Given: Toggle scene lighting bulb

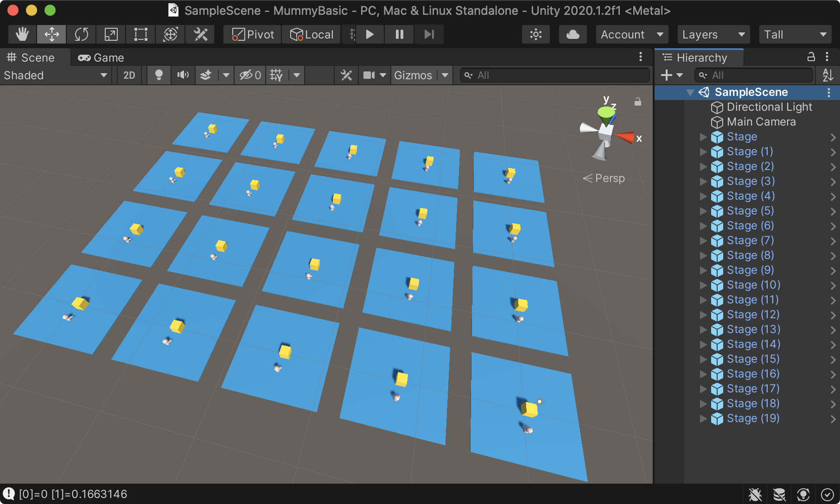Looking at the screenshot, I should [159, 75].
